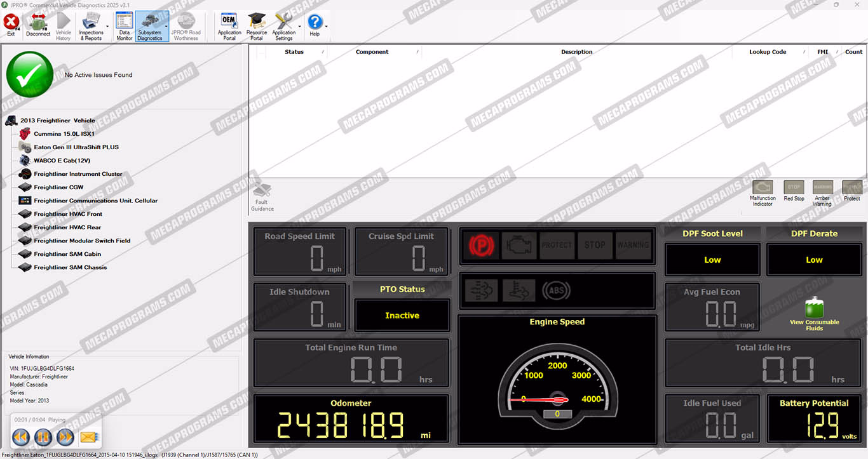This screenshot has width=868, height=459.
Task: Click the DPF regeneration indicator icon
Action: tap(481, 291)
